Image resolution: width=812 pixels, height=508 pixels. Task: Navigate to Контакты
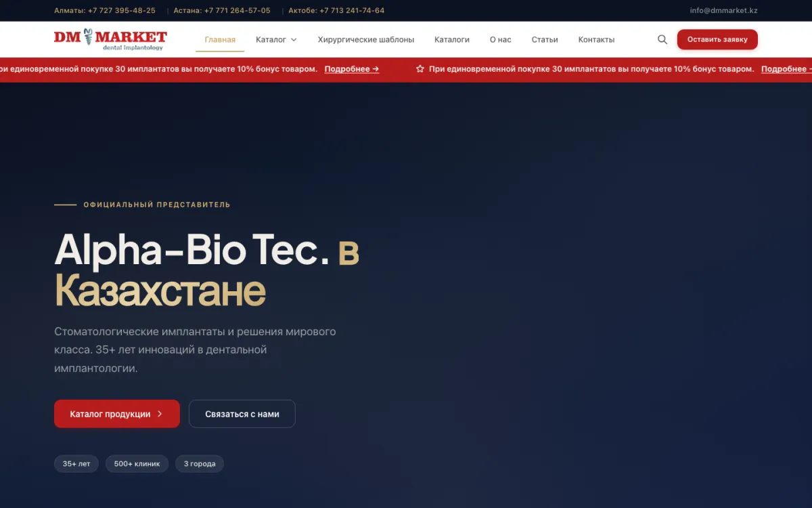tap(596, 39)
